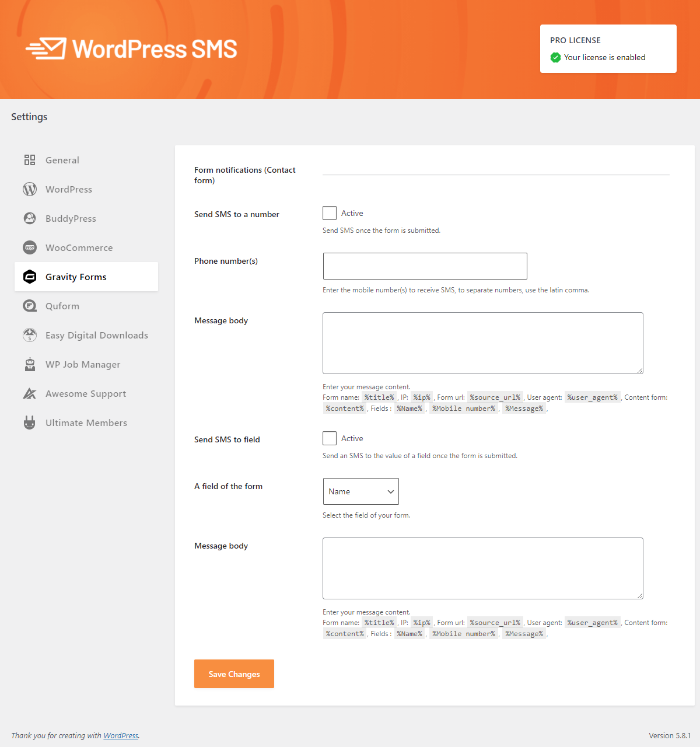Click the Version 5.8.1 footer text

tap(670, 735)
